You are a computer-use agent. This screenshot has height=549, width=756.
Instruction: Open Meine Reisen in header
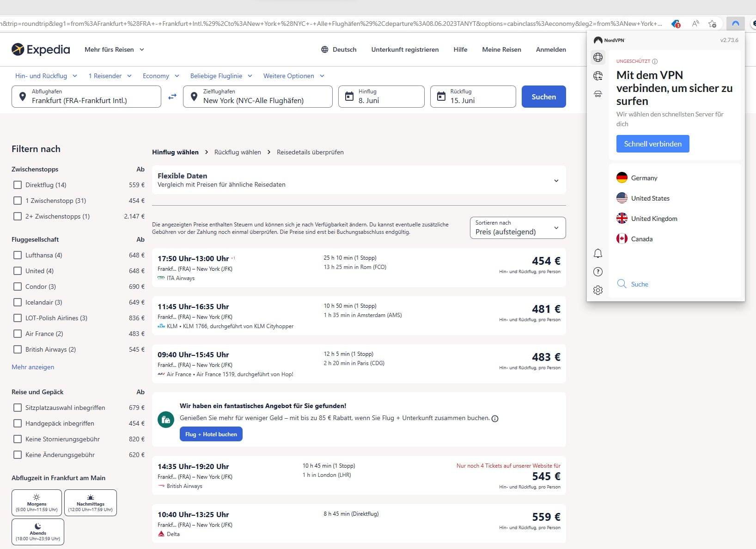click(501, 49)
